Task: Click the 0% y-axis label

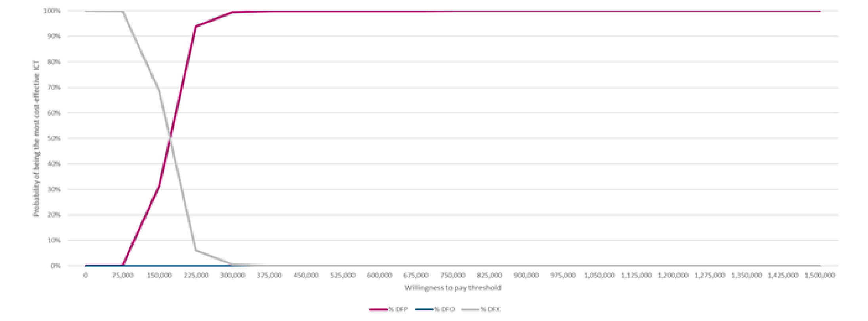Action: point(55,266)
